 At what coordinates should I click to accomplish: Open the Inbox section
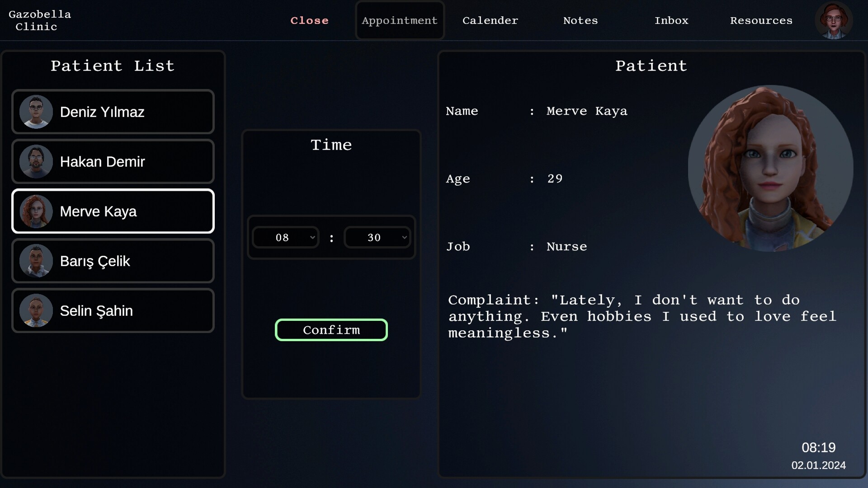tap(672, 20)
